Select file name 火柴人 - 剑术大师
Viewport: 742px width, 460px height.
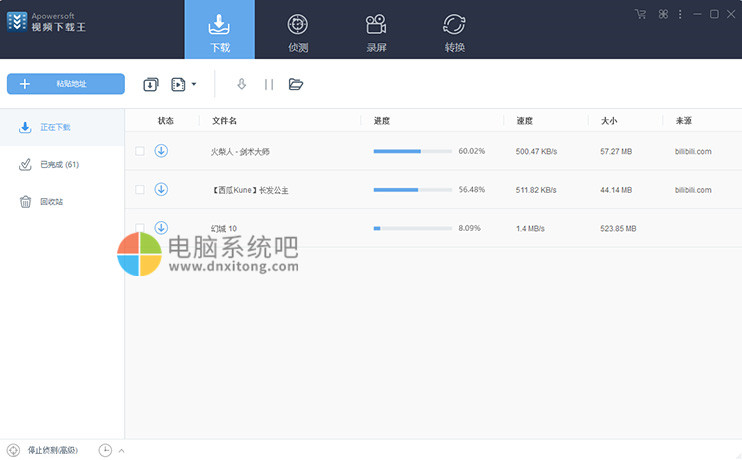tap(240, 152)
